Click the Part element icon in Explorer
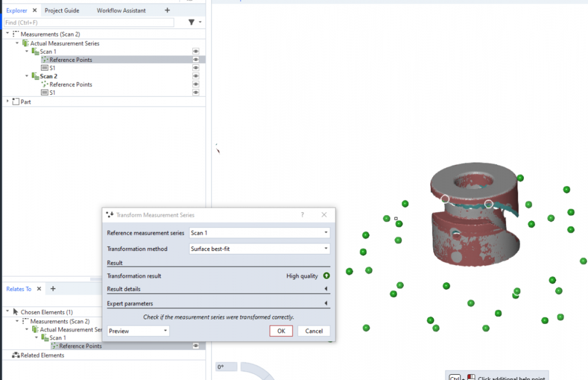The height and width of the screenshot is (380, 588). tap(15, 102)
